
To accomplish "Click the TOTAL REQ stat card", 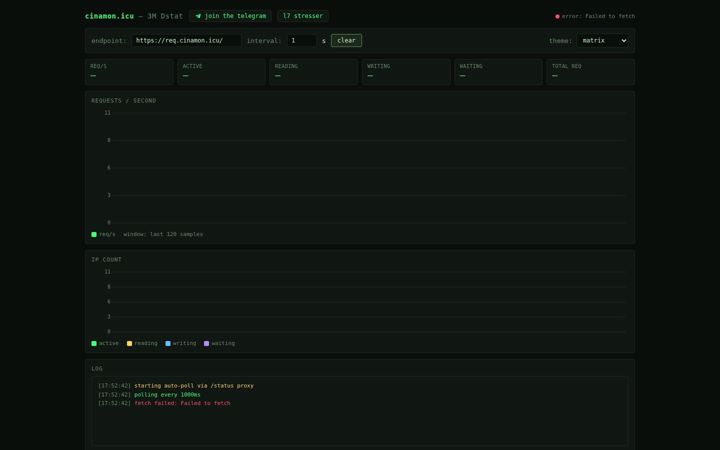I will [591, 72].
